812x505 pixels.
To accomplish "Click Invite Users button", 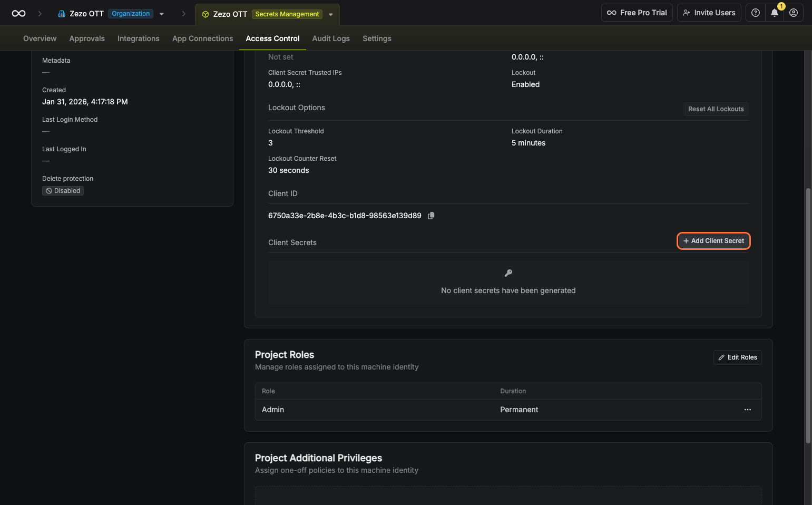I will (x=709, y=13).
